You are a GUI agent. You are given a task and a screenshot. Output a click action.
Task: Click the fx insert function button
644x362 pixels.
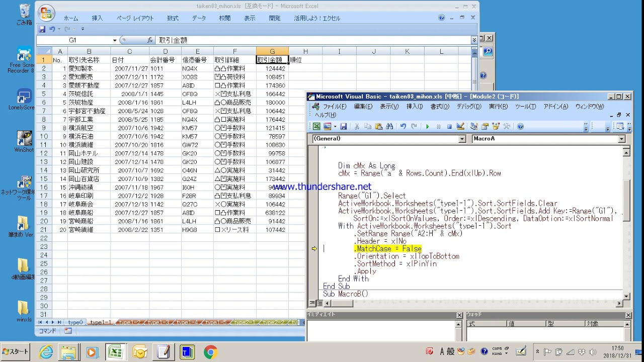pos(150,40)
